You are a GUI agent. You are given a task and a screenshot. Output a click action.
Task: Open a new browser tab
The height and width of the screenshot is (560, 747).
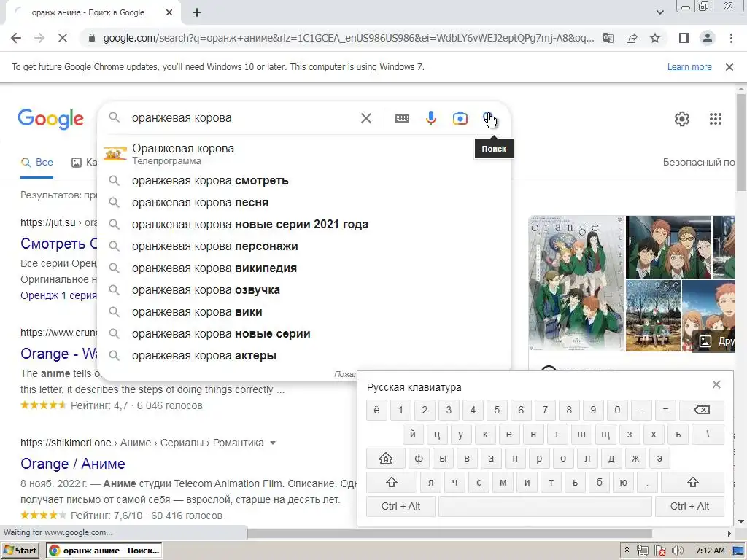[x=197, y=13]
